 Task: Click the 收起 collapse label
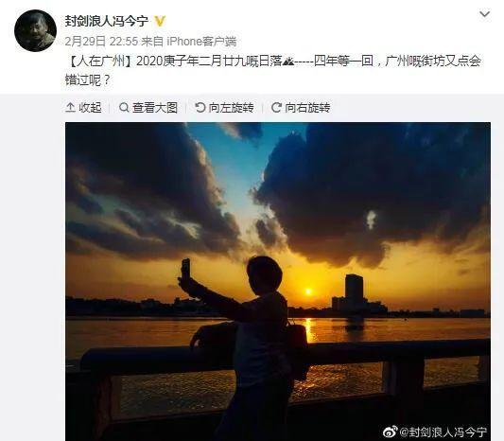click(x=91, y=108)
